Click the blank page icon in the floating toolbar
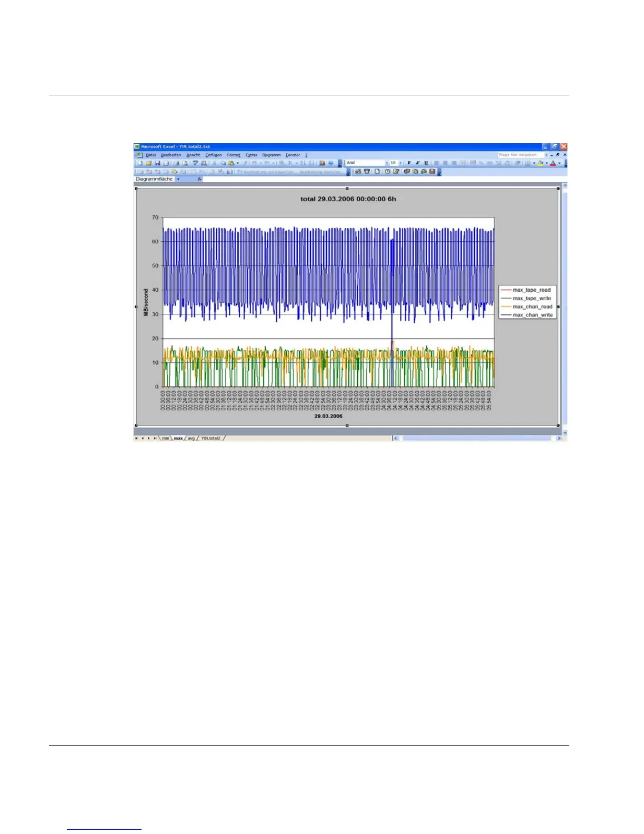The width and height of the screenshot is (644, 834). coord(377,171)
